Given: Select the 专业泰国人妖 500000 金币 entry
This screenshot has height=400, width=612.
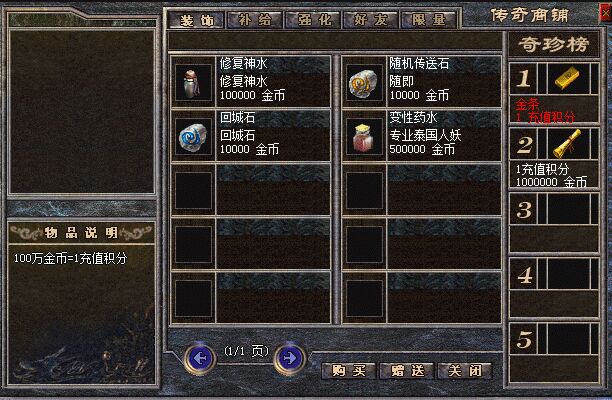Looking at the screenshot, I should [422, 135].
